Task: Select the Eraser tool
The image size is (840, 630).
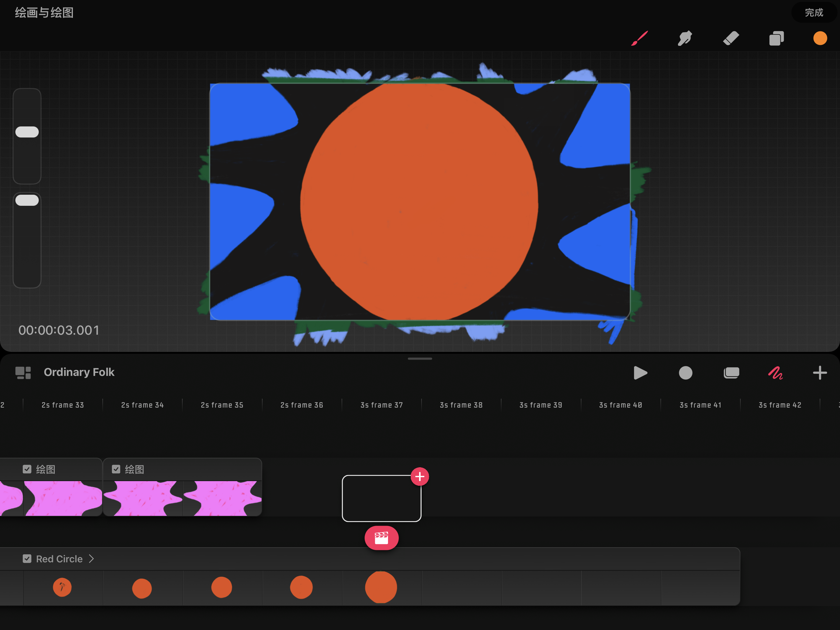Action: click(x=731, y=38)
